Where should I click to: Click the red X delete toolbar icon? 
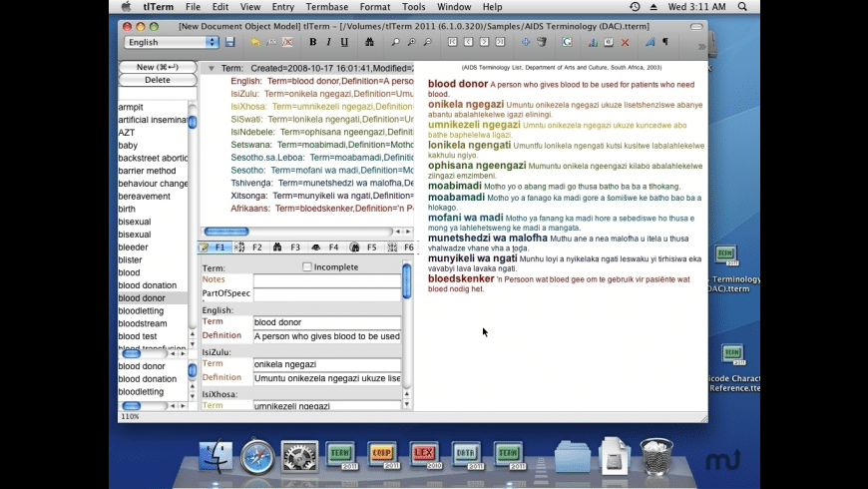[x=626, y=42]
